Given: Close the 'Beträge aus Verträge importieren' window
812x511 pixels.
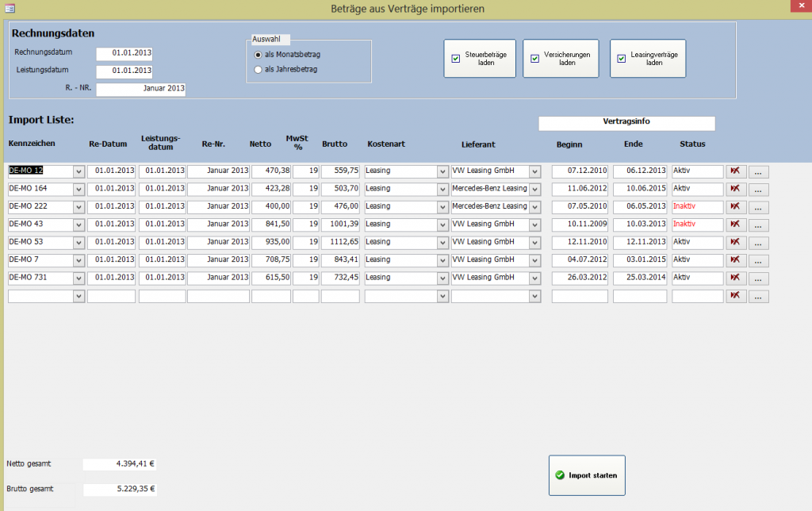Looking at the screenshot, I should [801, 6].
